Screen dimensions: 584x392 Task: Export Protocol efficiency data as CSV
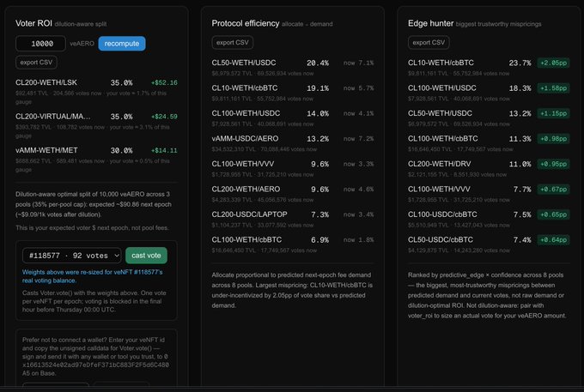pyautogui.click(x=233, y=42)
